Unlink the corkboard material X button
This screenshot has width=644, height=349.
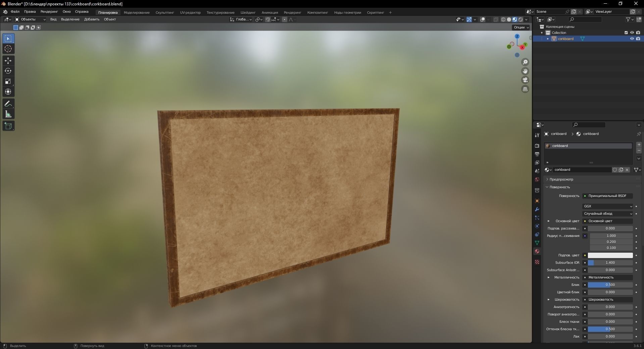coord(627,170)
